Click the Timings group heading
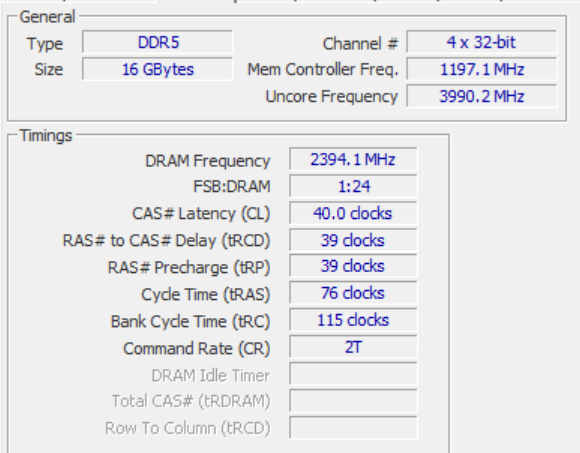 pos(46,136)
